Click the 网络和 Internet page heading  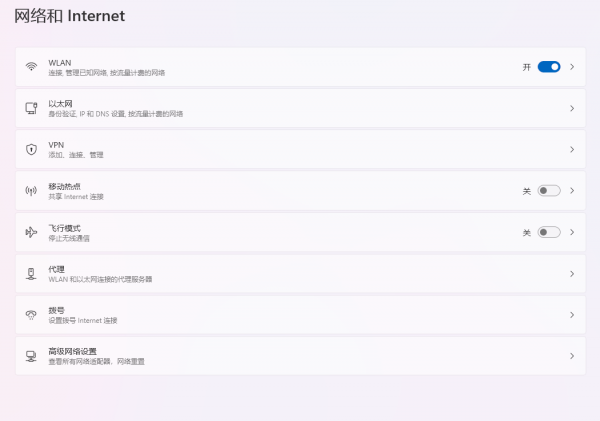click(69, 17)
